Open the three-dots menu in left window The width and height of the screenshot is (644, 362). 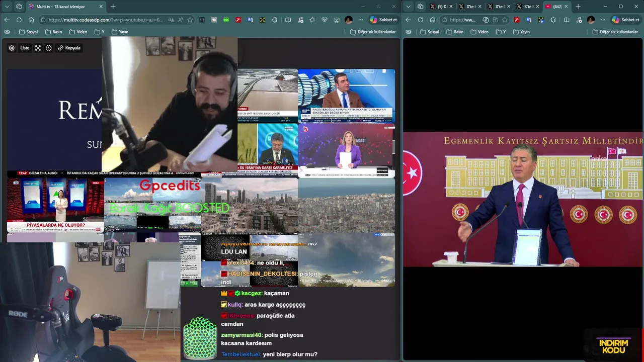[x=360, y=20]
